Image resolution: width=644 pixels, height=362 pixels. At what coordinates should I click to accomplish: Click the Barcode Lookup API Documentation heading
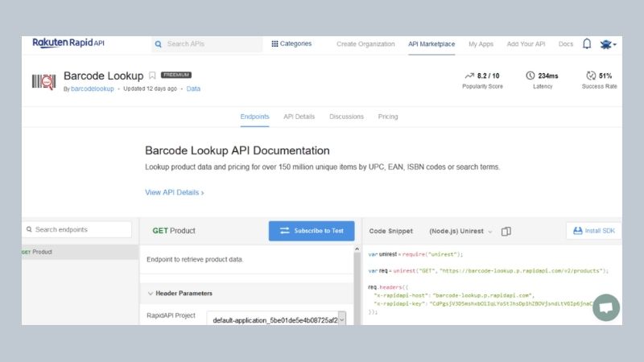(237, 150)
